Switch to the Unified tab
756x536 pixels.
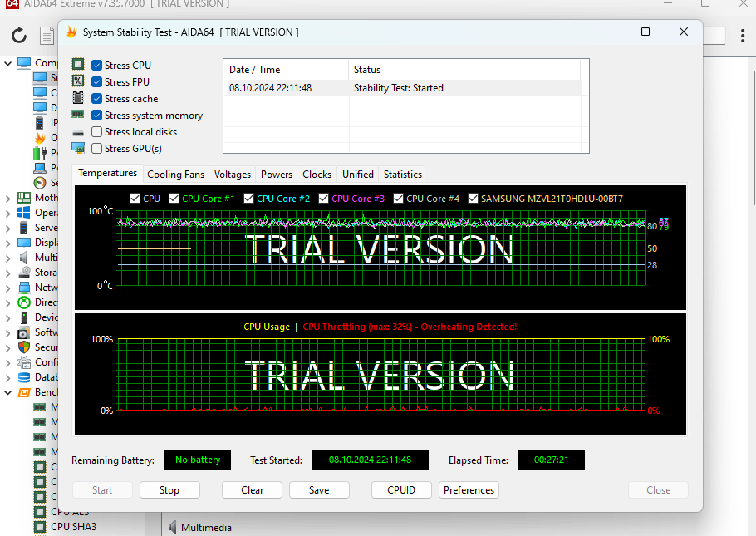click(x=358, y=175)
